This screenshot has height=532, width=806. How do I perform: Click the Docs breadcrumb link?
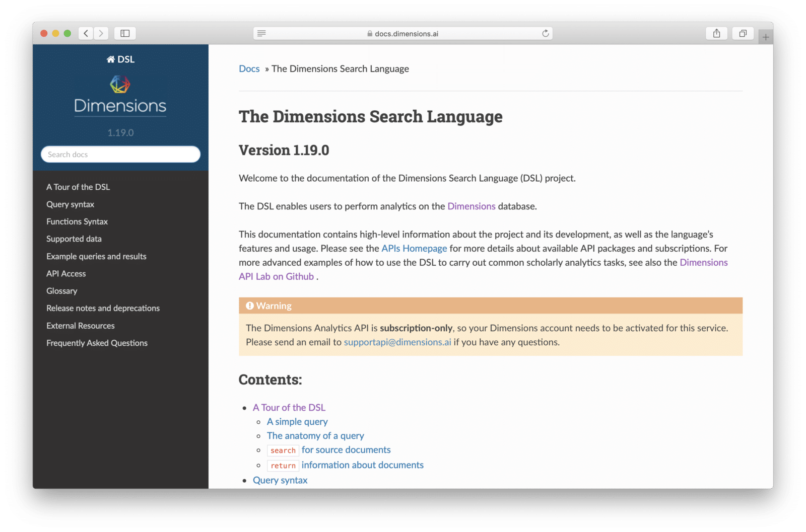[x=249, y=68]
